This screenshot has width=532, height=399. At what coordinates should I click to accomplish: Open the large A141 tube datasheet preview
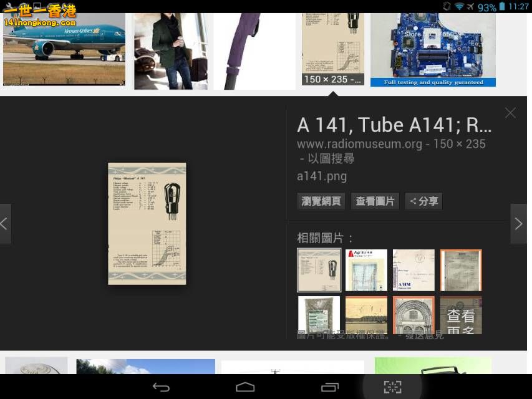pos(147,224)
